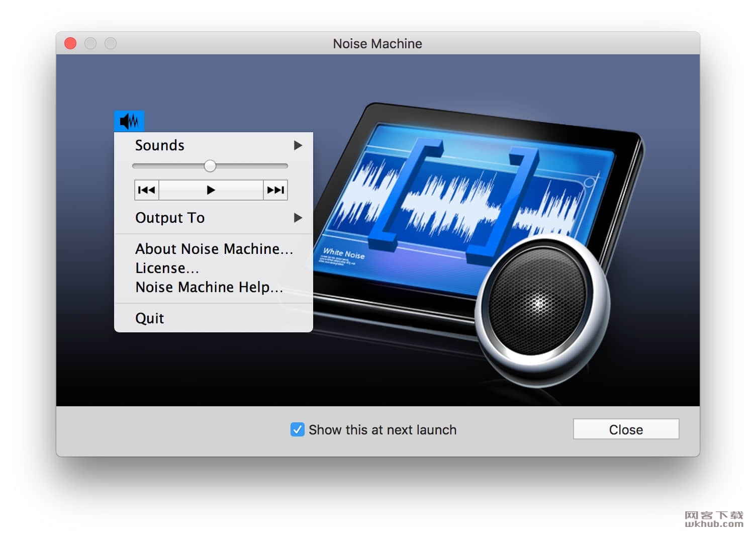Image resolution: width=756 pixels, height=537 pixels.
Task: Open Noise Machine Help
Action: coord(214,287)
